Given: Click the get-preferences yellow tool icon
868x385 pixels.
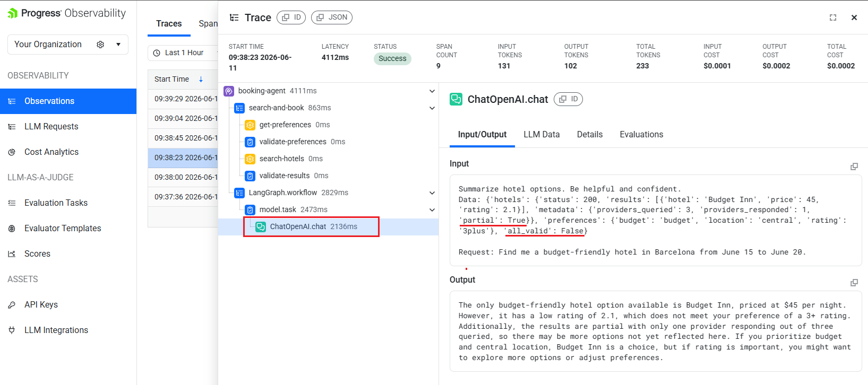Looking at the screenshot, I should coord(250,125).
